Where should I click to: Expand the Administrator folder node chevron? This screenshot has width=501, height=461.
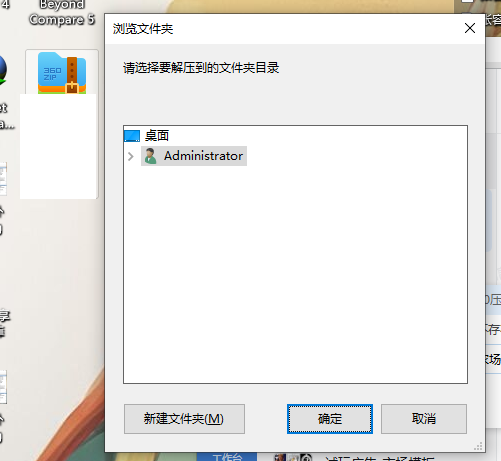(131, 156)
